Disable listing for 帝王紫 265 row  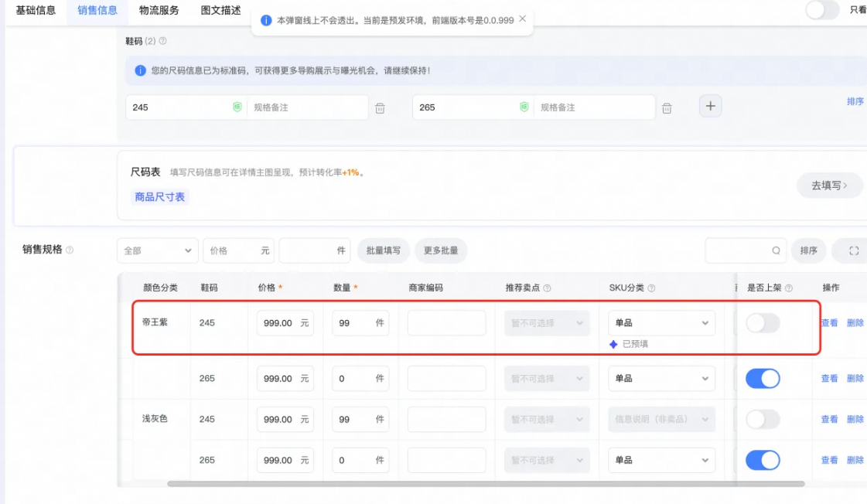(x=763, y=379)
